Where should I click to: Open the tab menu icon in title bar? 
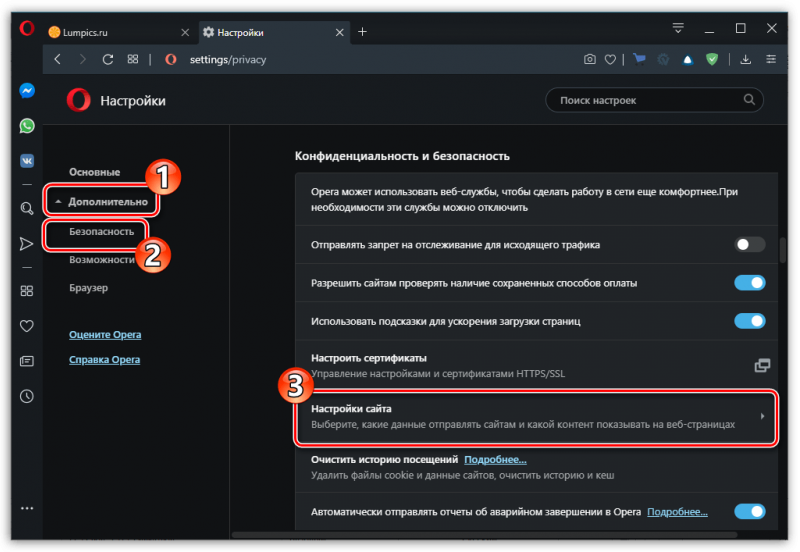[678, 28]
